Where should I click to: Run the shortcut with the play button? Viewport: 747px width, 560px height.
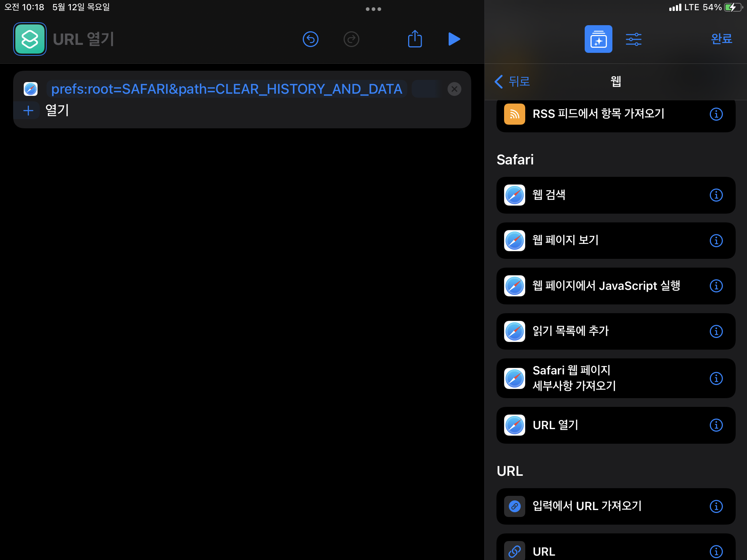(454, 39)
